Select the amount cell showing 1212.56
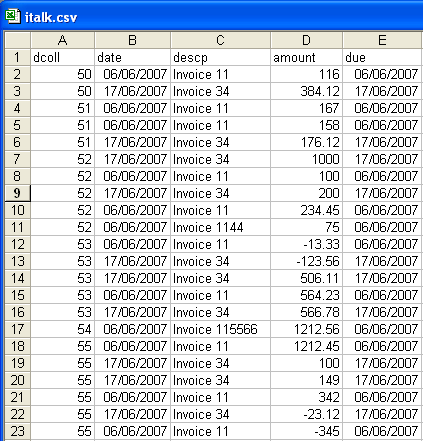 306,329
